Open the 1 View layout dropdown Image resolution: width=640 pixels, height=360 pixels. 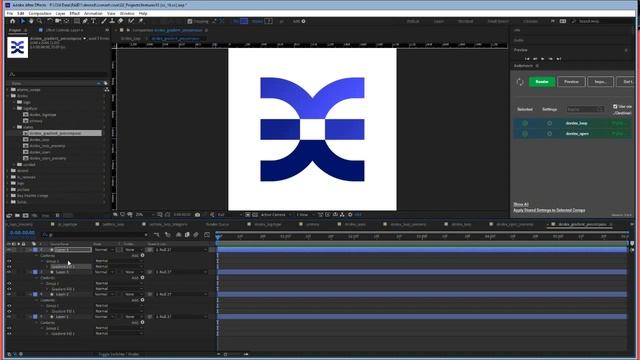[305, 215]
